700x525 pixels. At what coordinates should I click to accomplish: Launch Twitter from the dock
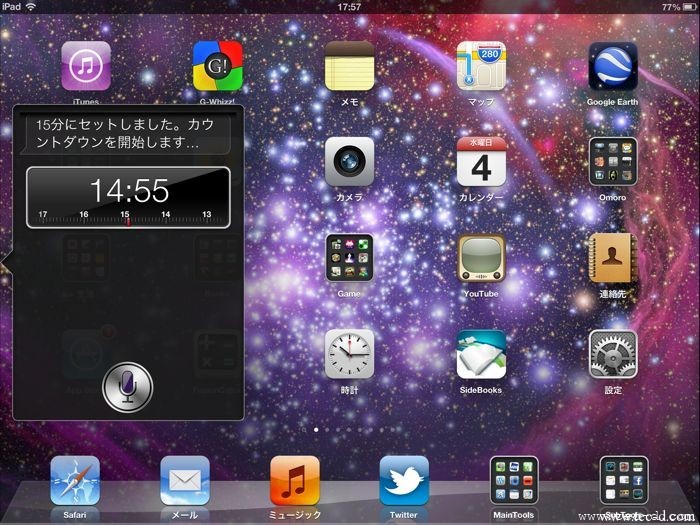pyautogui.click(x=404, y=480)
